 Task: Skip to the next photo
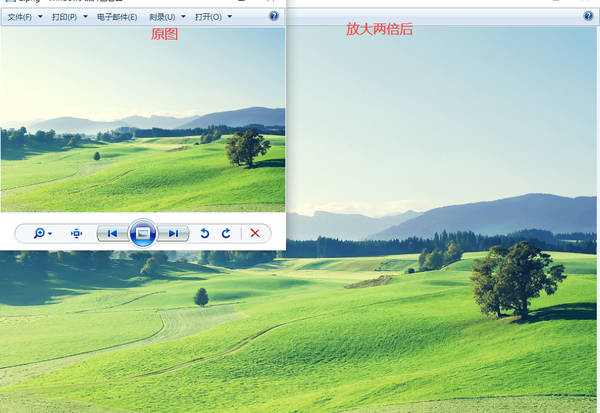click(x=174, y=233)
